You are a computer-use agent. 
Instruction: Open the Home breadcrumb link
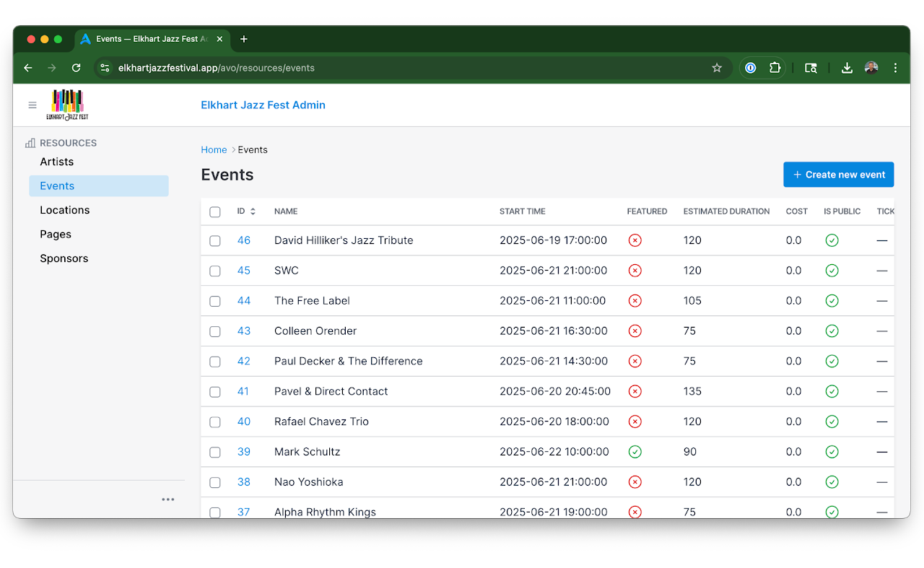pyautogui.click(x=214, y=149)
